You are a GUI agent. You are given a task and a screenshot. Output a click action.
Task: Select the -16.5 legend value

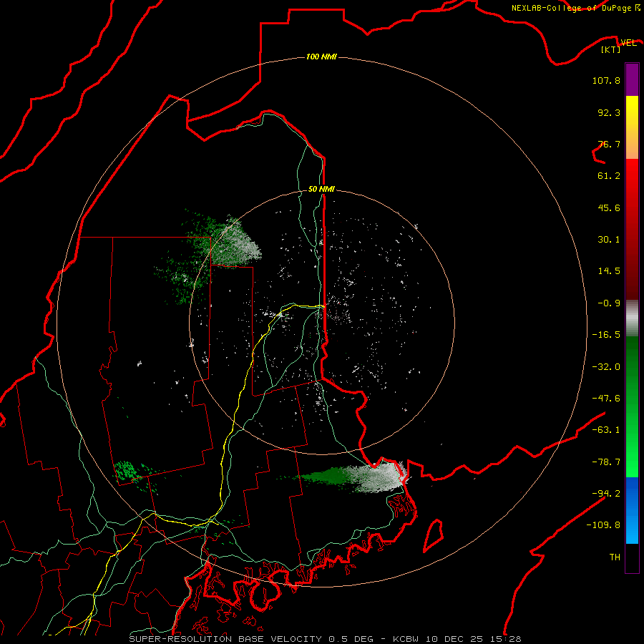coord(606,335)
